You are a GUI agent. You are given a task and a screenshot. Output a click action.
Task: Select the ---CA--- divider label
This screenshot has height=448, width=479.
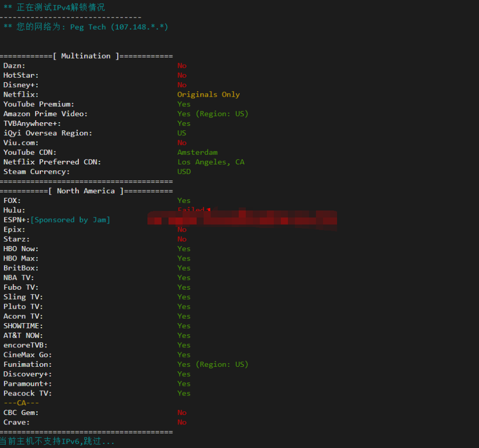[21, 403]
